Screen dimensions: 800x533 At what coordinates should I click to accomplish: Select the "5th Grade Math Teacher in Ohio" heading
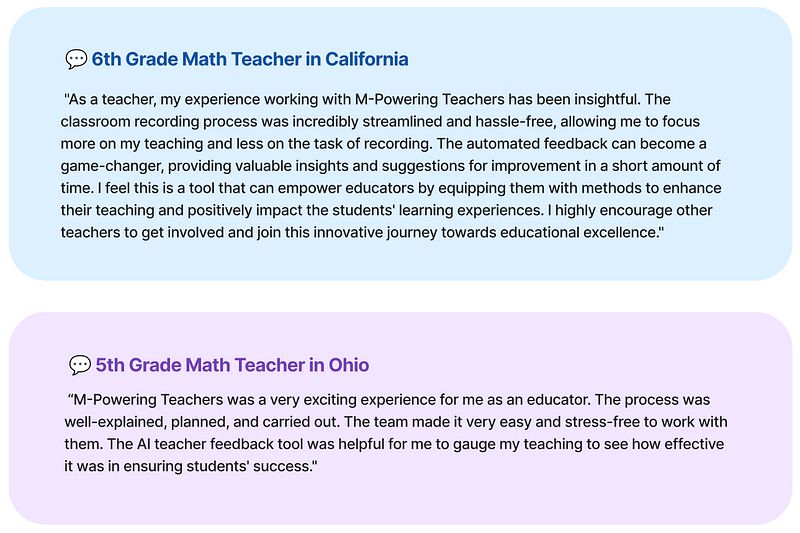tap(232, 365)
